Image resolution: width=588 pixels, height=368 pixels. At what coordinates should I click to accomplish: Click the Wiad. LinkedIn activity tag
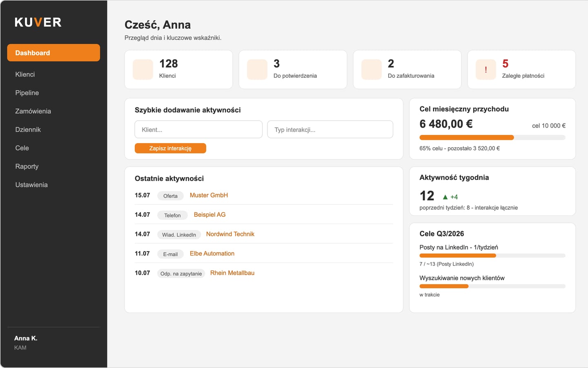point(179,235)
